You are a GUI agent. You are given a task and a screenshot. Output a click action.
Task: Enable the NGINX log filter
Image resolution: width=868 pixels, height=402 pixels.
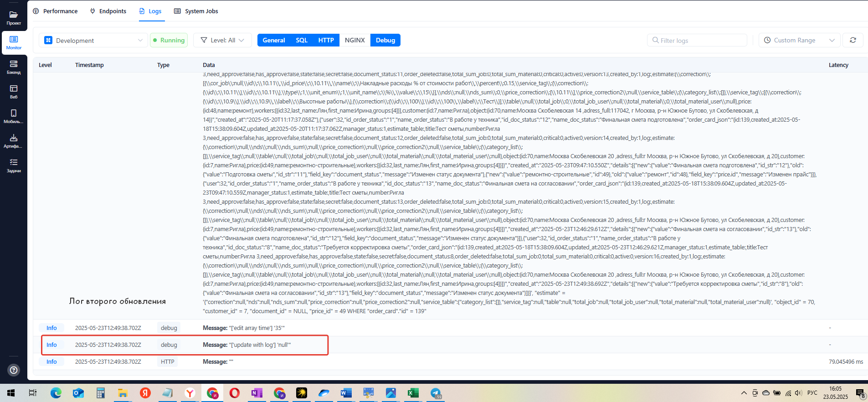click(355, 40)
